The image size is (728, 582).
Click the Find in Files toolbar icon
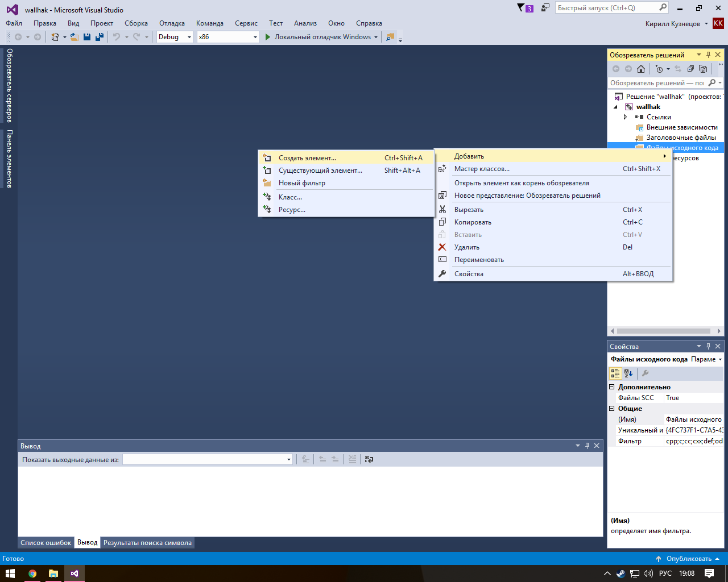click(390, 37)
